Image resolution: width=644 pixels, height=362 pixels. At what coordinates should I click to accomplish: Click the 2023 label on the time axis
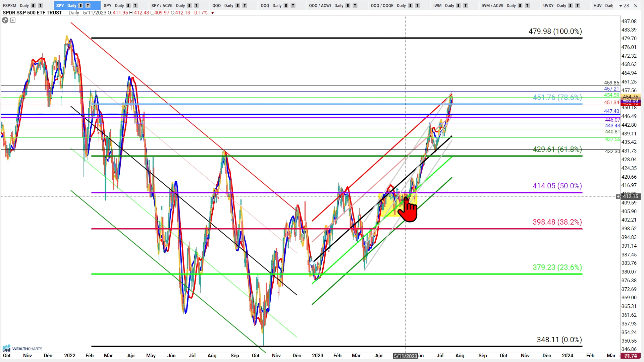[x=317, y=356]
